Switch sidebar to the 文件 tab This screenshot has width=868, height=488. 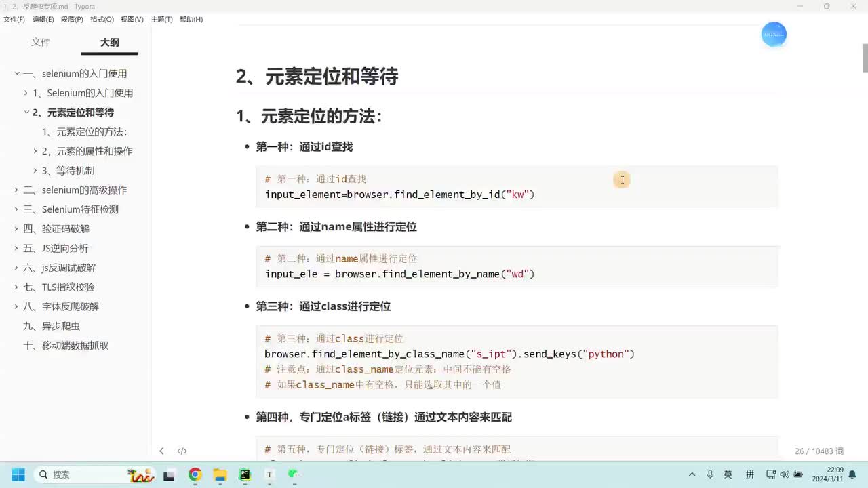(x=41, y=42)
